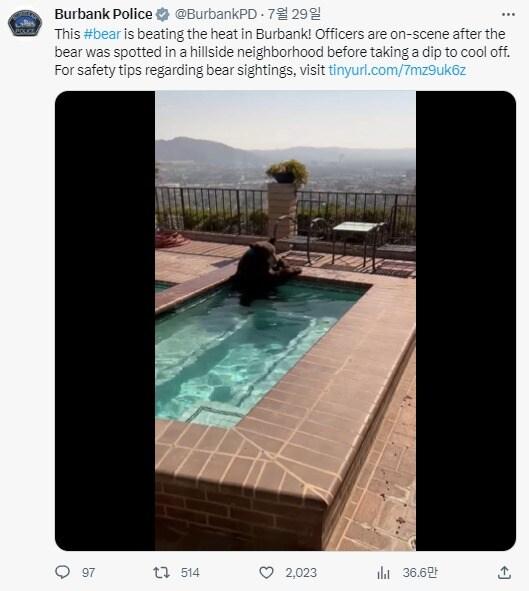
Task: Click the reply speech bubble icon
Action: coord(63,572)
